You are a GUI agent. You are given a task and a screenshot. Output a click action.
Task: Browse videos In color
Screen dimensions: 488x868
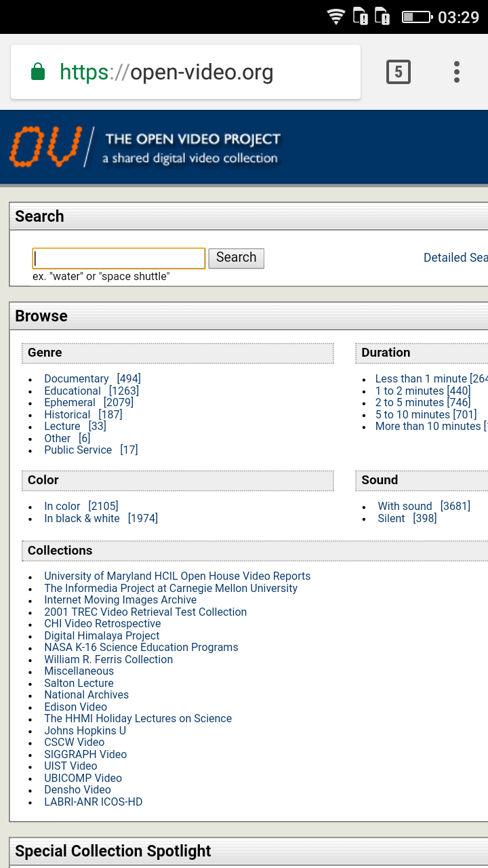pyautogui.click(x=62, y=506)
